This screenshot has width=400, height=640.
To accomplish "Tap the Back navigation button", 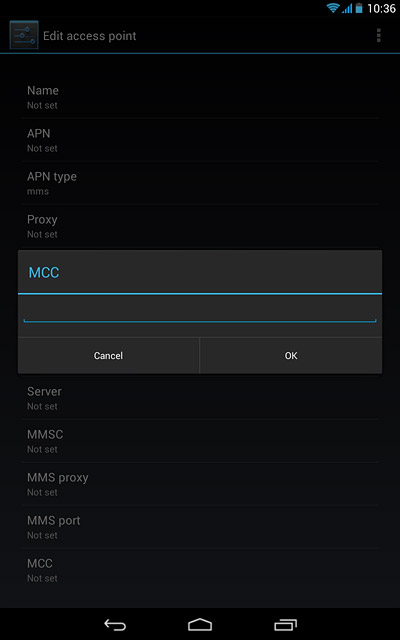I will point(115,624).
